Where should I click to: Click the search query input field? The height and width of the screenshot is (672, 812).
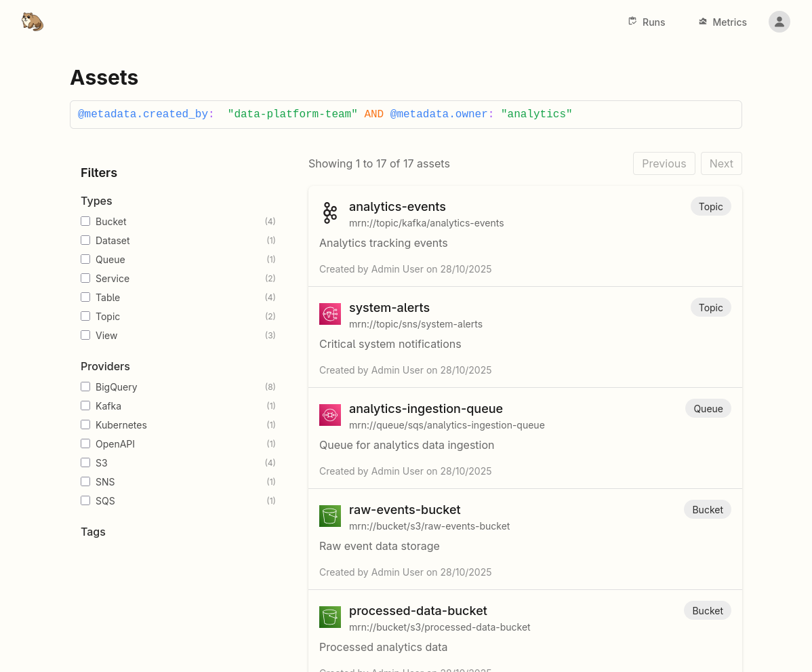click(406, 114)
